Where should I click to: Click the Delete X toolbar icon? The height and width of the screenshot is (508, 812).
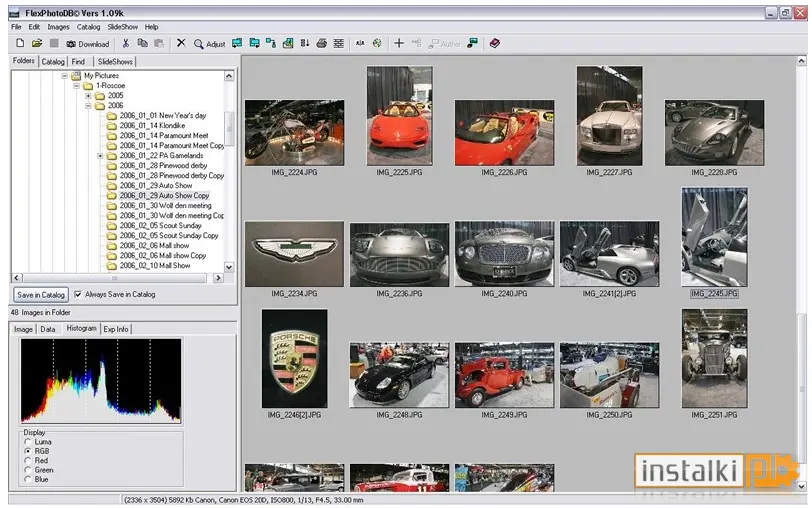[181, 43]
